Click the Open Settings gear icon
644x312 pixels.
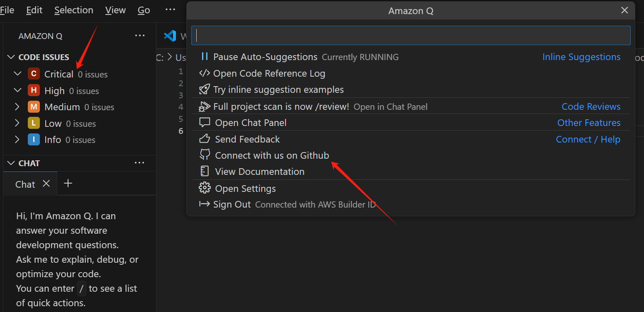[204, 188]
